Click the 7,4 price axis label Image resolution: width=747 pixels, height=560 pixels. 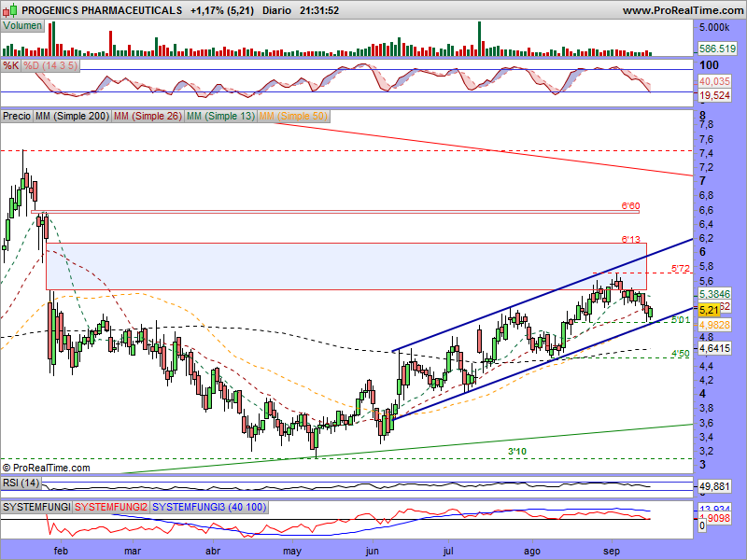(x=707, y=153)
